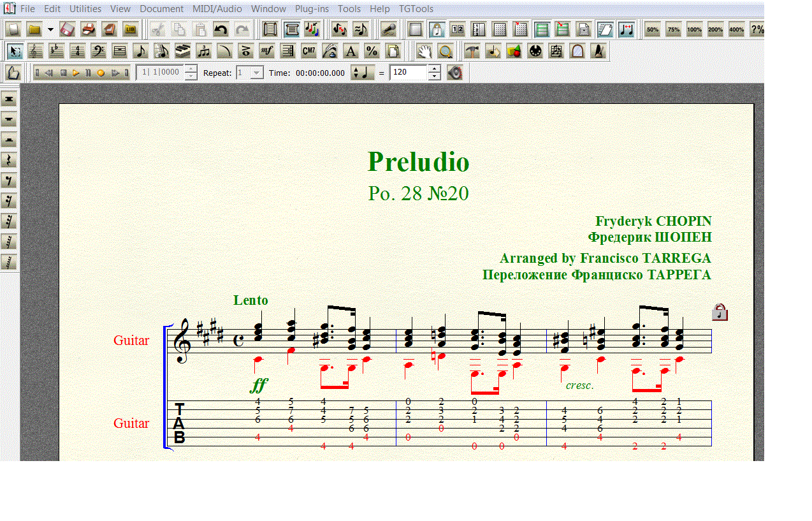
Task: Open the MIDI/Audio menu
Action: point(217,9)
